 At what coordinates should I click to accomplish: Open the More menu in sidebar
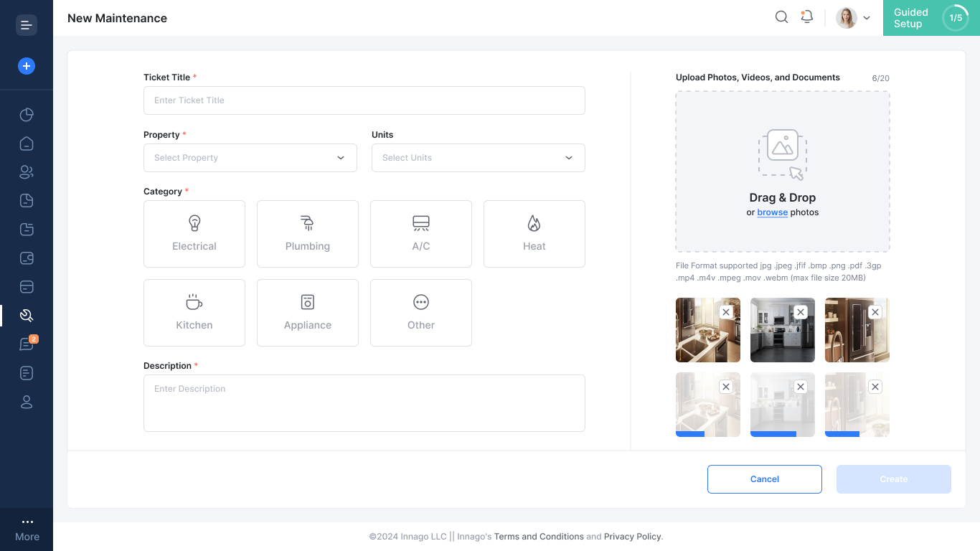(x=27, y=529)
